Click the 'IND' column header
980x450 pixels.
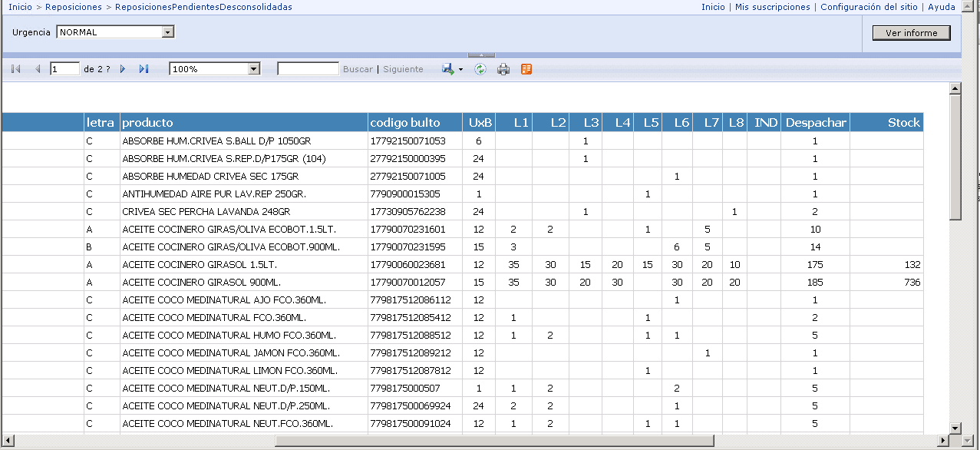(x=764, y=123)
